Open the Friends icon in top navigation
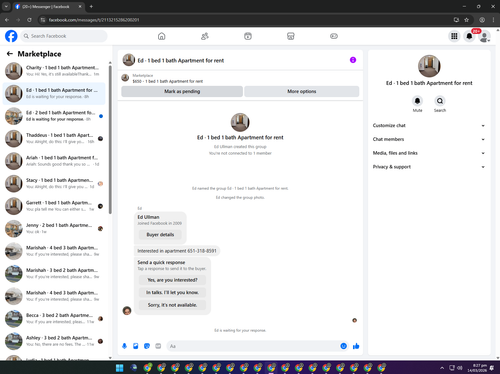 (x=205, y=36)
